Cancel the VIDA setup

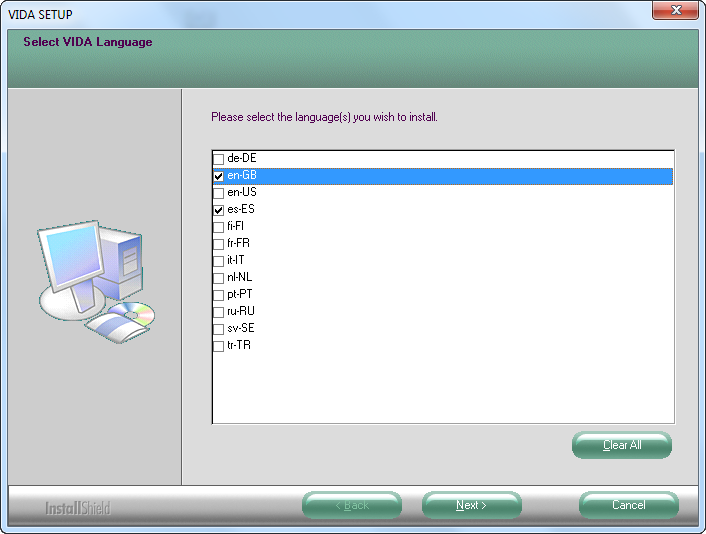tap(629, 505)
